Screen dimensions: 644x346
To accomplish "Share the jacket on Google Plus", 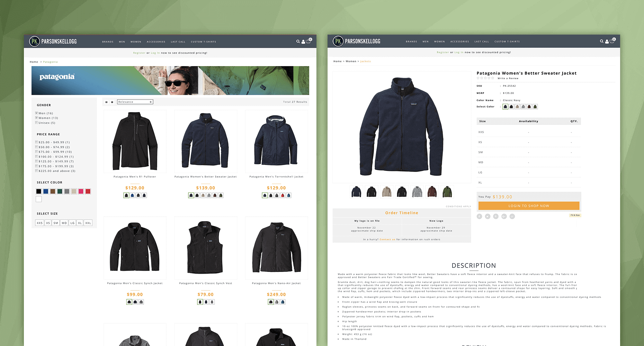I will click(x=504, y=216).
